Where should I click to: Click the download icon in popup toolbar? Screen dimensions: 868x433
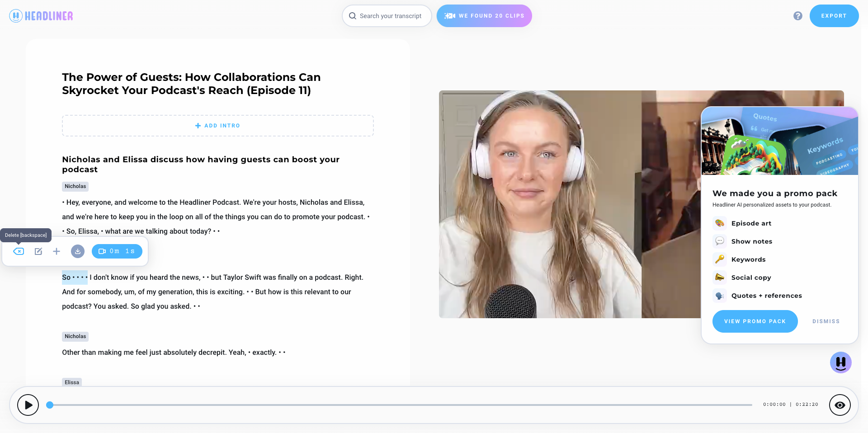click(x=78, y=251)
